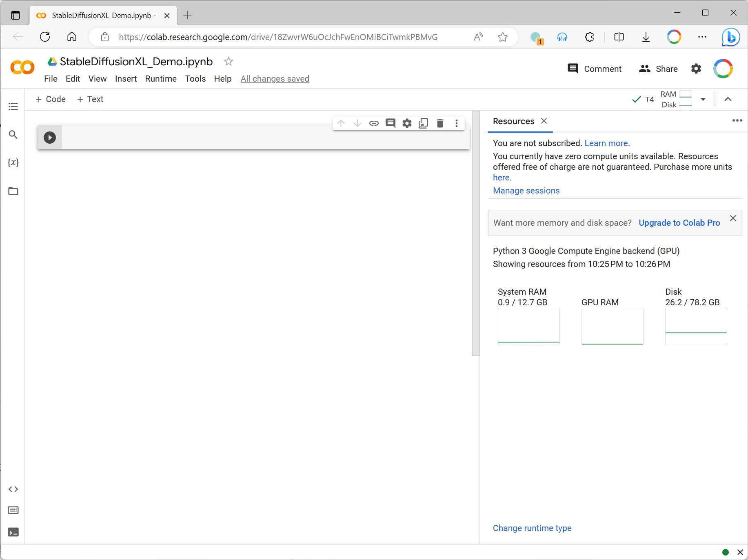Open more cell actions menu
Viewport: 748px width, 560px height.
pos(457,123)
